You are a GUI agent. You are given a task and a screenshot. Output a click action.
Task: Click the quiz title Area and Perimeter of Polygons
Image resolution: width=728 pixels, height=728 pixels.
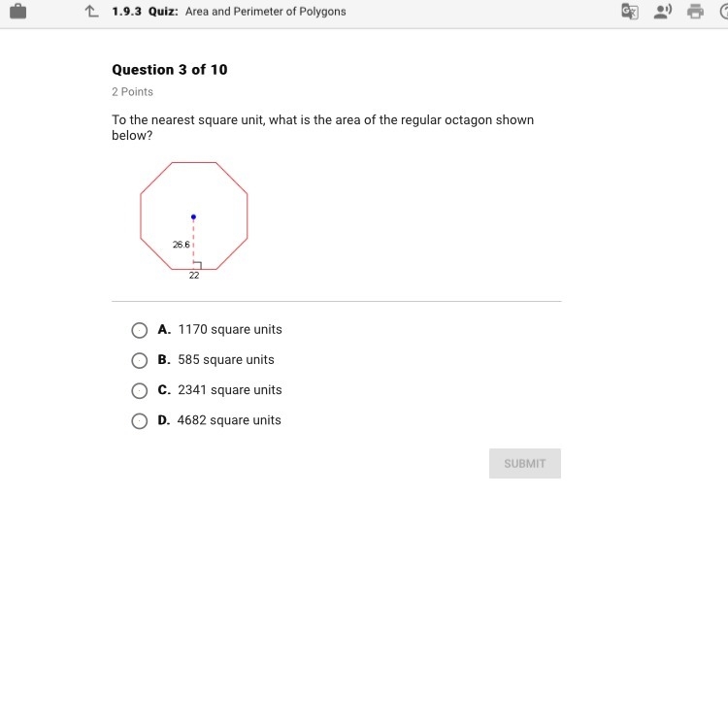[x=266, y=12]
